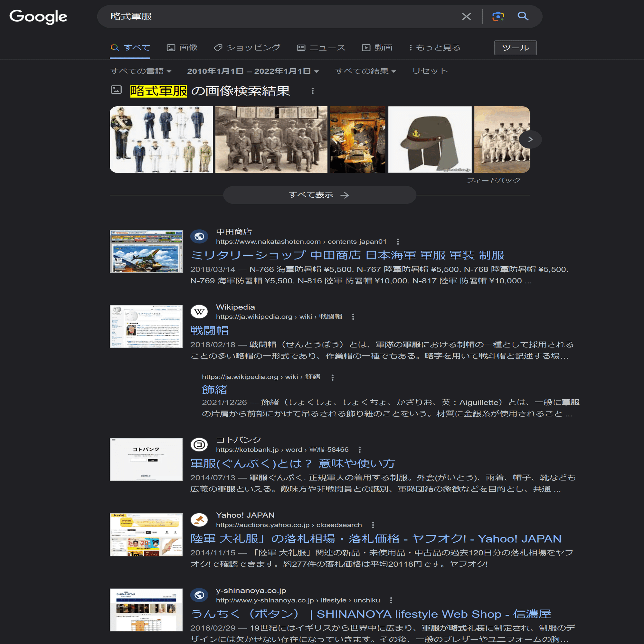Click the nakatashoten.com contents-japan01 URL
This screenshot has height=644, width=644.
point(301,242)
